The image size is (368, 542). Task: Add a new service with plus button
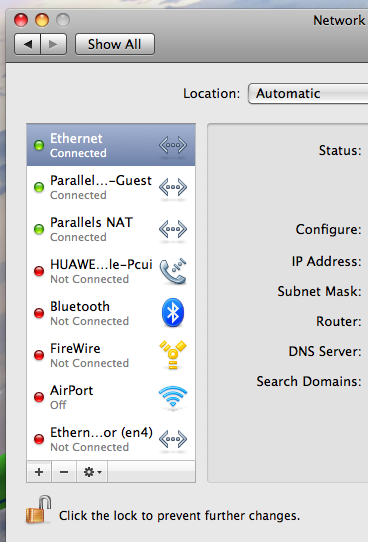coord(39,471)
